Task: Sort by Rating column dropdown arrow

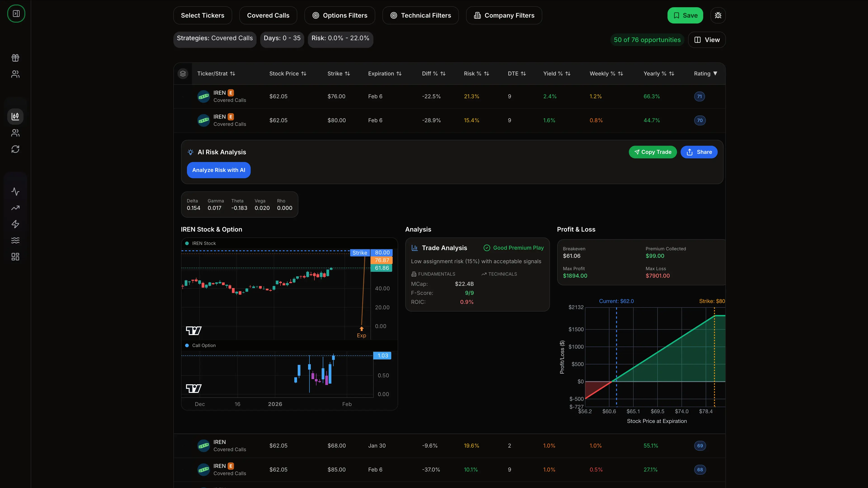Action: tap(715, 73)
